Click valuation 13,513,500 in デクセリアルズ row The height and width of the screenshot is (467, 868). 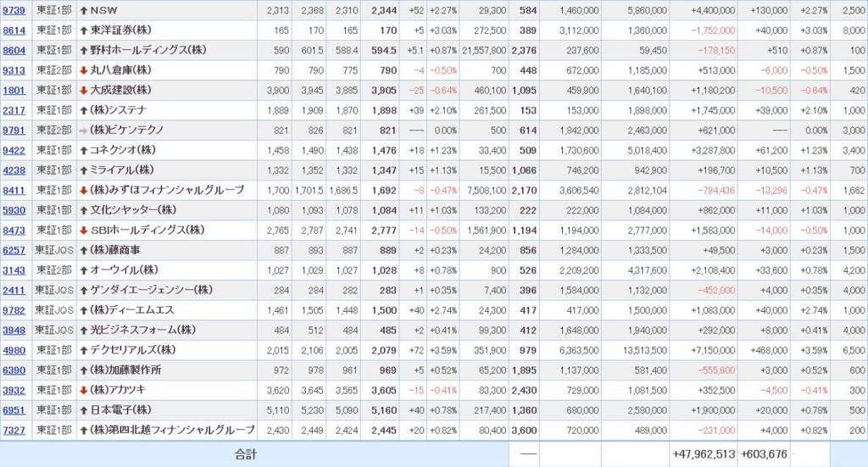click(x=645, y=350)
